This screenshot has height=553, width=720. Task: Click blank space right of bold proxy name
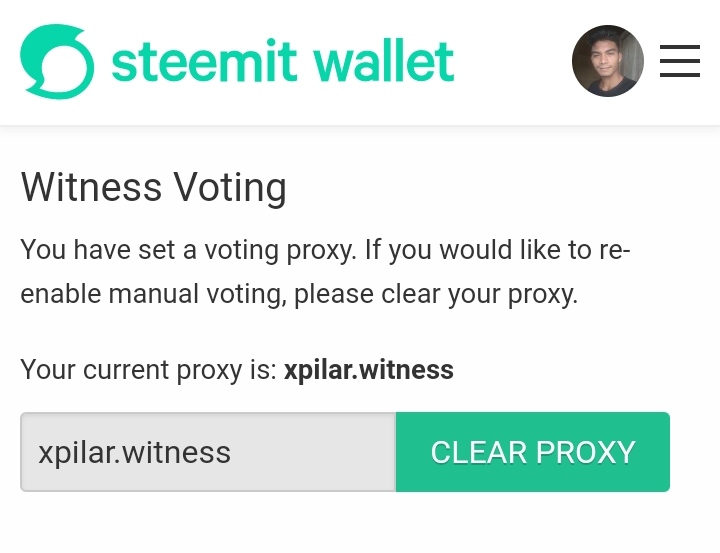coord(580,370)
